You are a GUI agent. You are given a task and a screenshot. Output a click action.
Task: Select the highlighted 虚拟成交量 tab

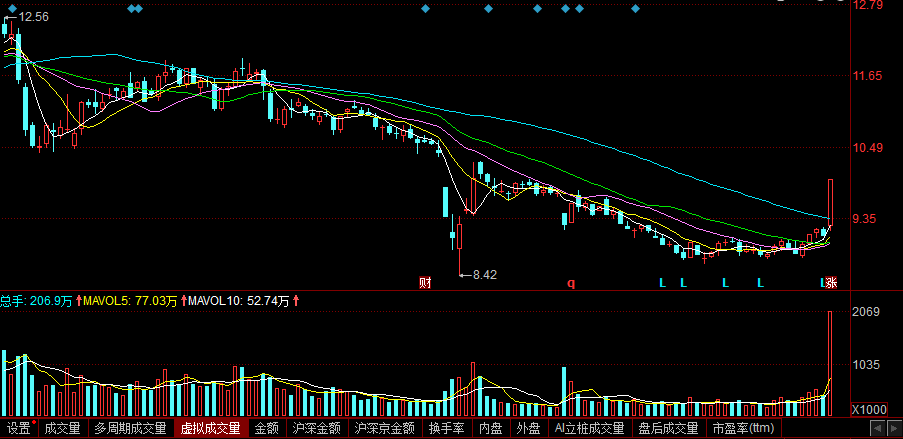point(210,429)
